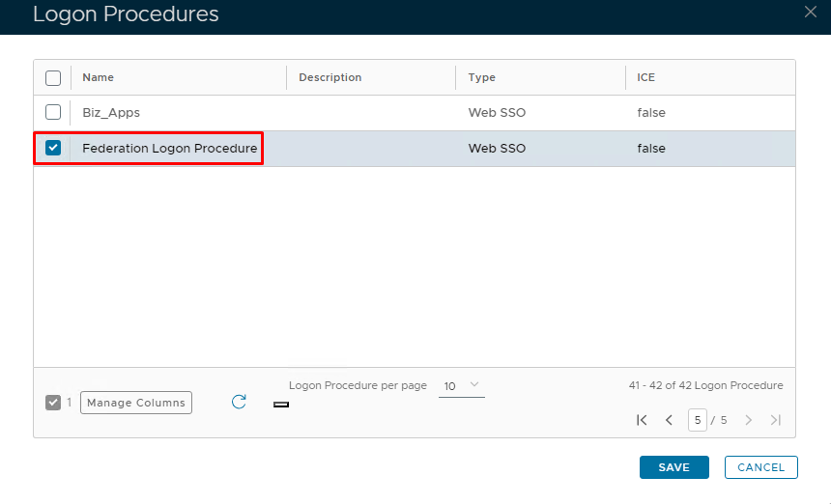Check the Biz_Apps row checkbox
The image size is (831, 504).
click(53, 112)
